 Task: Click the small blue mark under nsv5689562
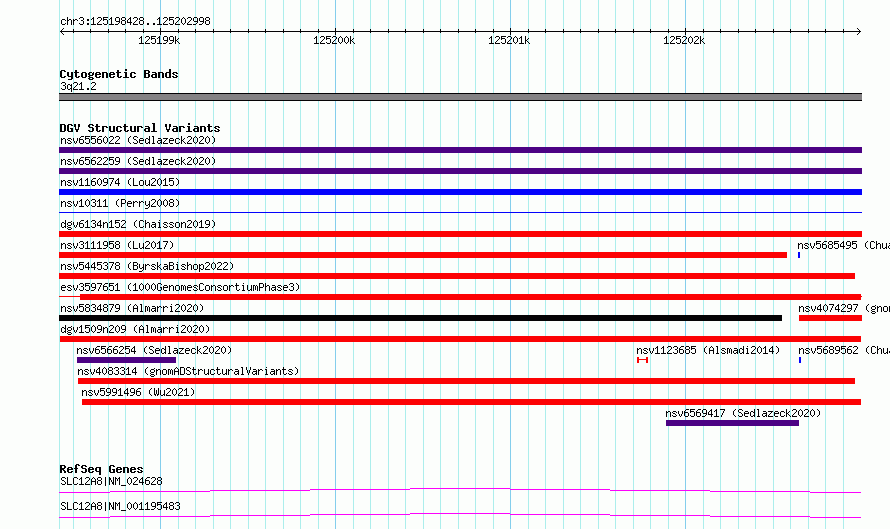click(800, 360)
